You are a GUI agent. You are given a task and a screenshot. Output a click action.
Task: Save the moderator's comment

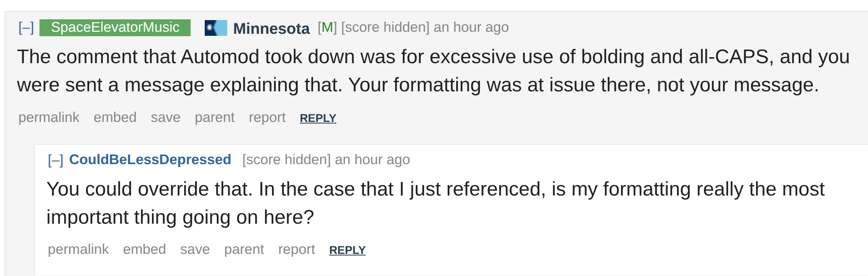[165, 117]
